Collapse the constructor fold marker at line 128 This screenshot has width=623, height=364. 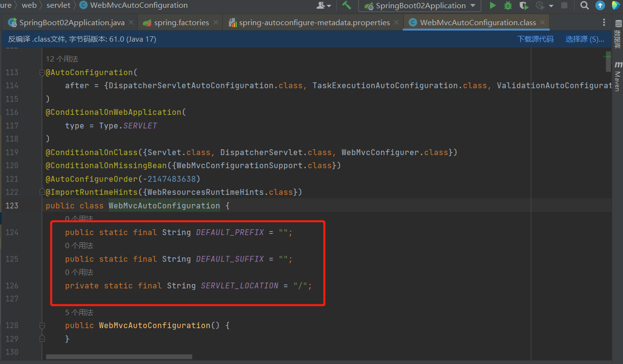[42, 326]
